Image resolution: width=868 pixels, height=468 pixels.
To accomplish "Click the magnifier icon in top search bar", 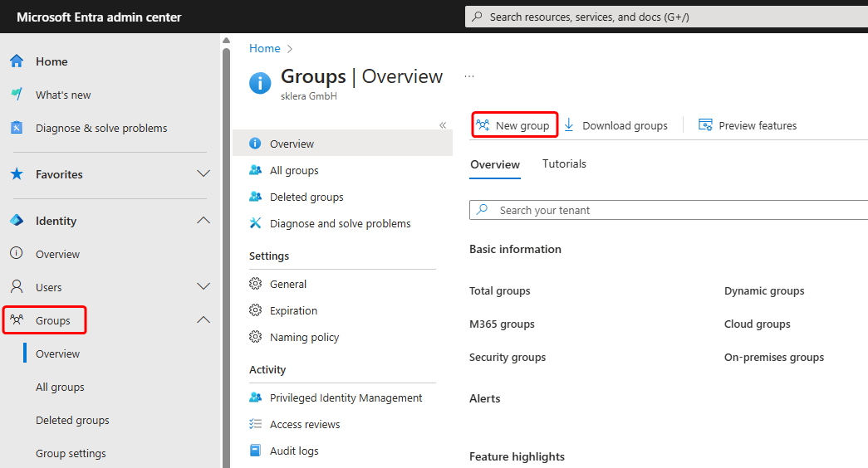I will 477,17.
